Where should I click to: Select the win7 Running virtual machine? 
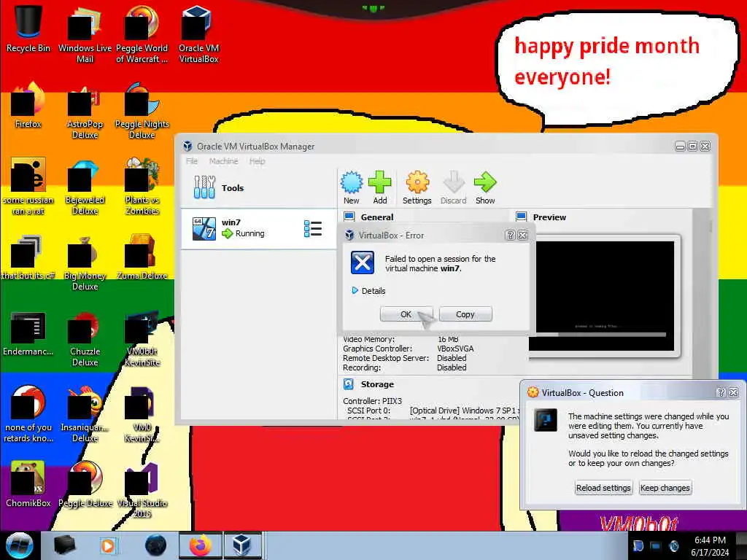(x=259, y=228)
